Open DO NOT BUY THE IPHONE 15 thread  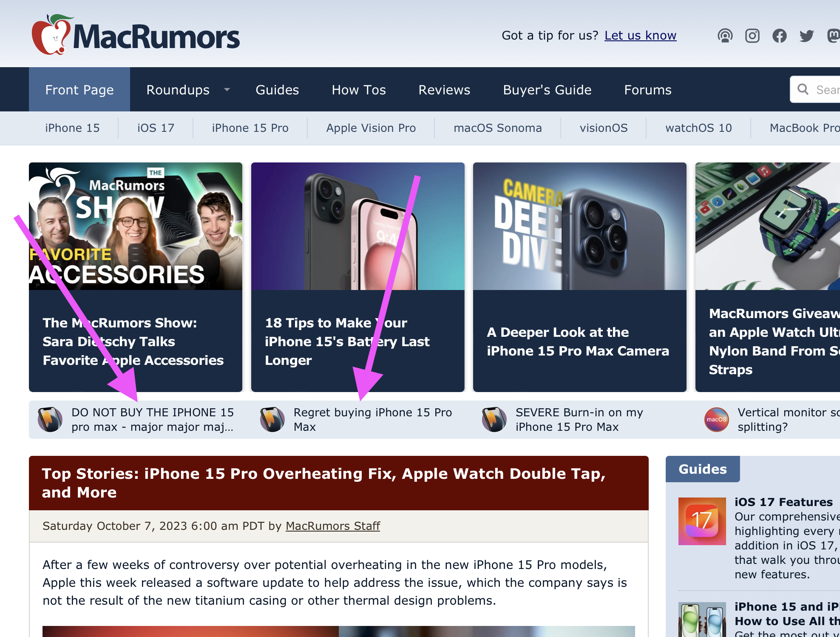click(153, 419)
